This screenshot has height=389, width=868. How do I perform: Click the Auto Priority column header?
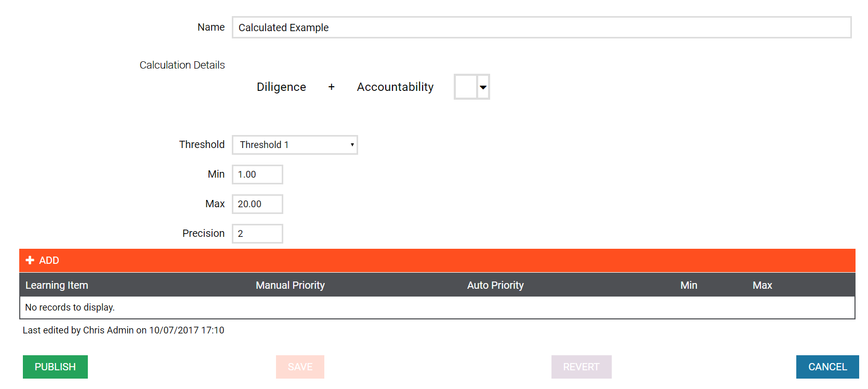tap(495, 285)
